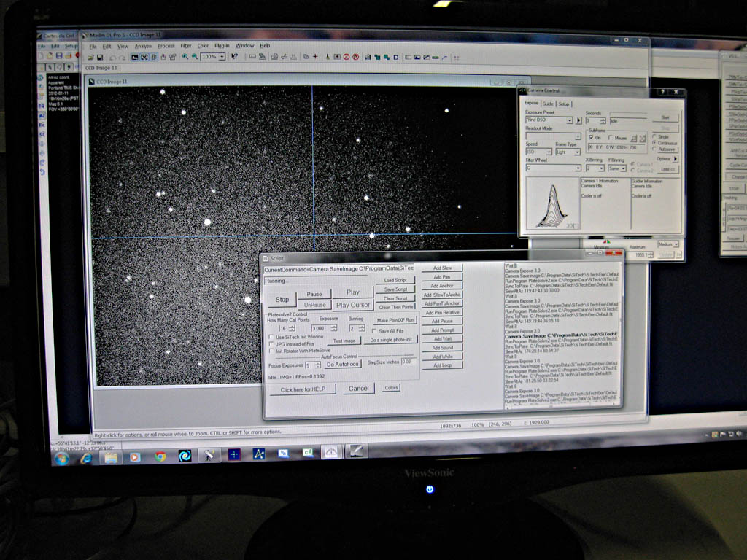This screenshot has height=560, width=747.
Task: Open the Frame Type Light dropdown
Action: coord(577,152)
